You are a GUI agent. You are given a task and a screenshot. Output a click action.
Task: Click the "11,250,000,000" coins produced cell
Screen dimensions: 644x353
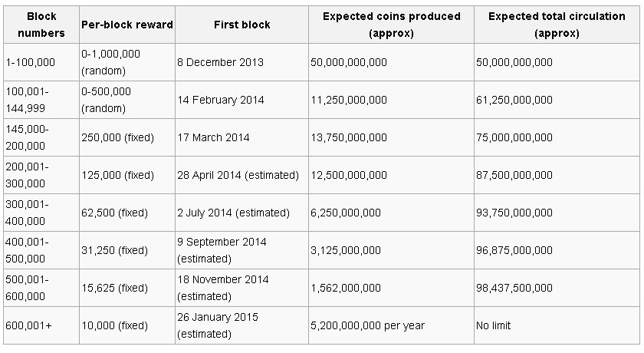(x=349, y=100)
